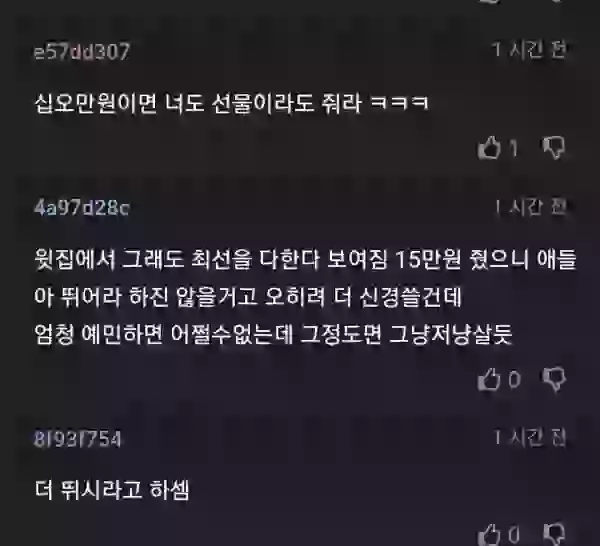
Task: Dislike the comment by 4a97d28c
Action: tap(554, 379)
